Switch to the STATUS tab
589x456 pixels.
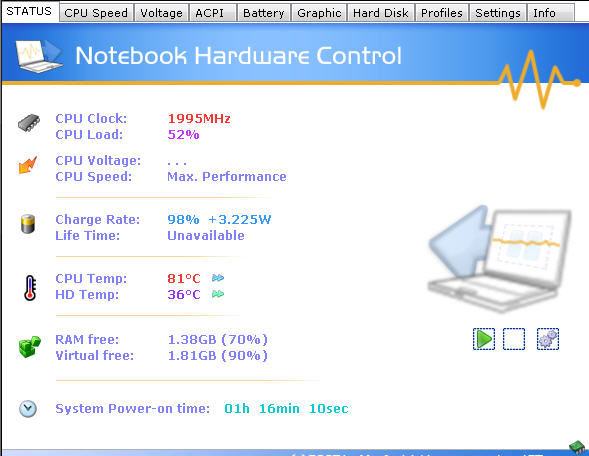29,11
